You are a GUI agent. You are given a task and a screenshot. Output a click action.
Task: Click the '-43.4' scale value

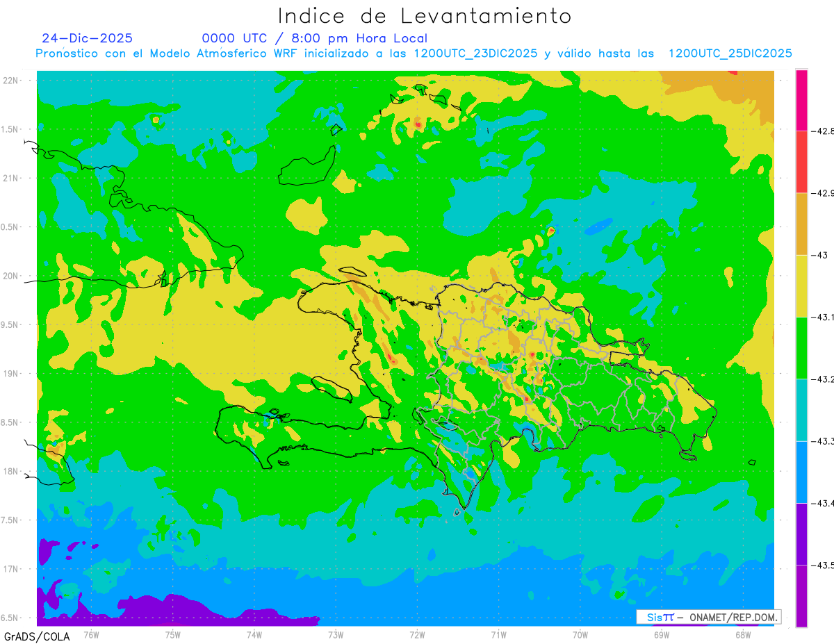(824, 503)
